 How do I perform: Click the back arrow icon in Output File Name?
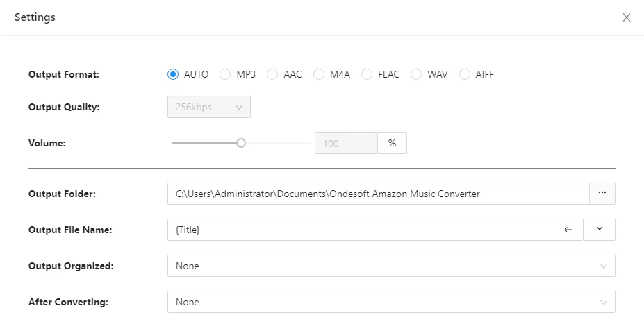click(x=568, y=230)
